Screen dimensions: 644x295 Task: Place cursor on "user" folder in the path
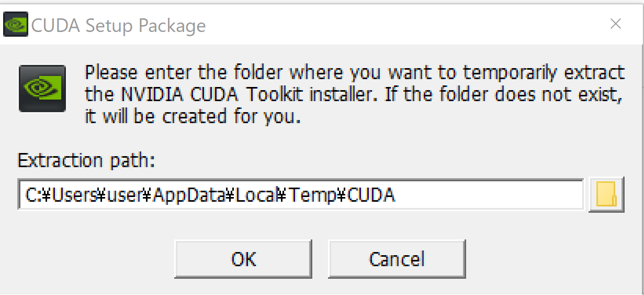[x=125, y=195]
